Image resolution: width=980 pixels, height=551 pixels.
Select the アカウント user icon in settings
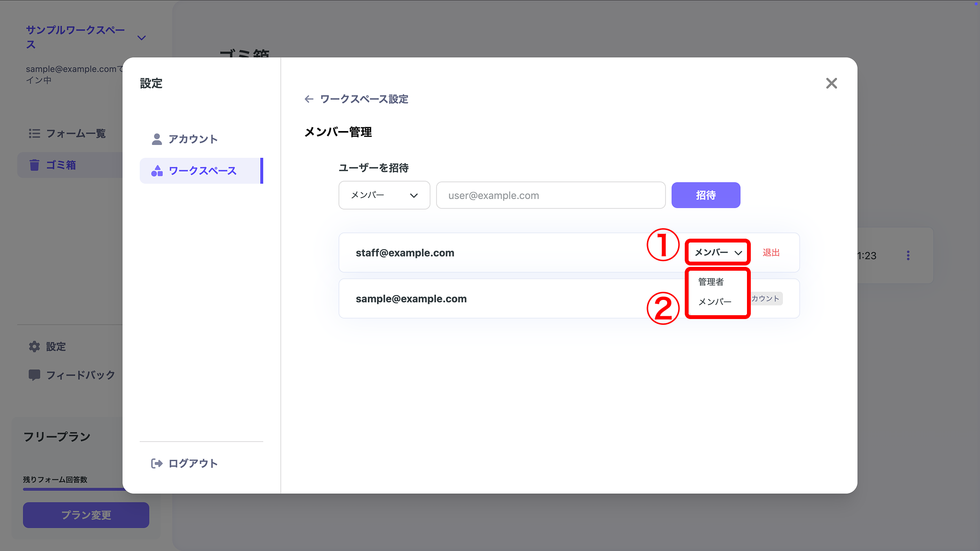point(156,139)
